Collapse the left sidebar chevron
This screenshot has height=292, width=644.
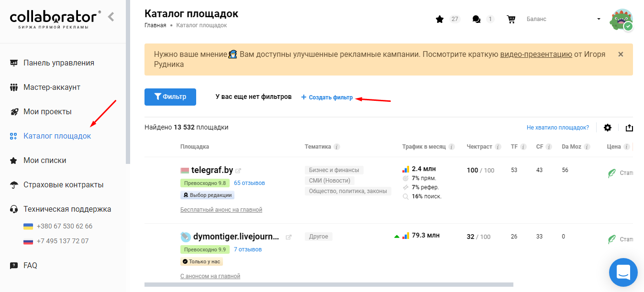coord(111,17)
